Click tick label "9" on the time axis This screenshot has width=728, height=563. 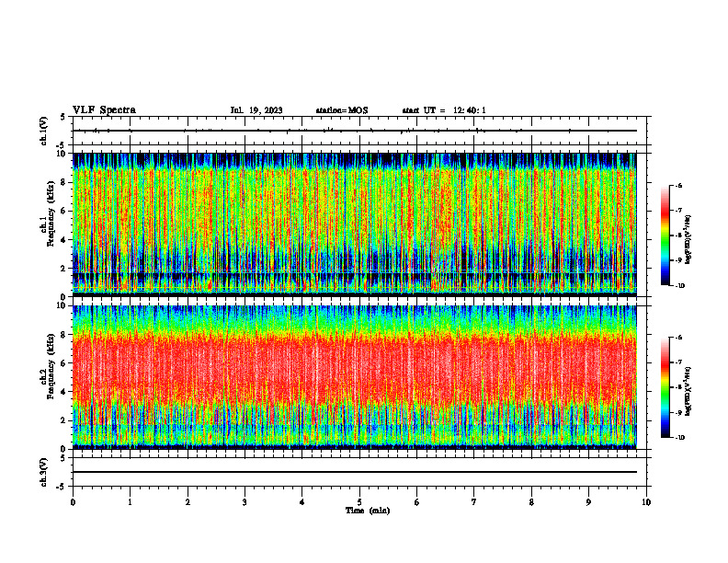tap(588, 502)
